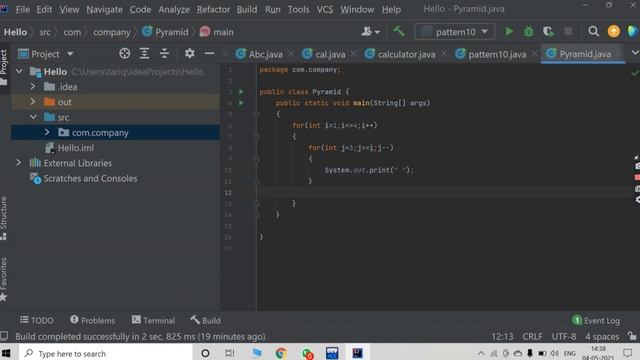This screenshot has width=640, height=360.
Task: Start debugging with the bug icon
Action: [528, 31]
